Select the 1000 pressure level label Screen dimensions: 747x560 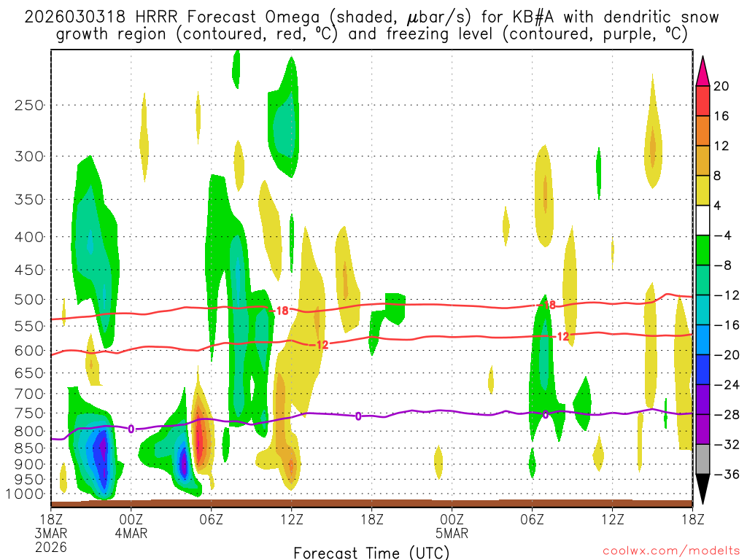(25, 494)
